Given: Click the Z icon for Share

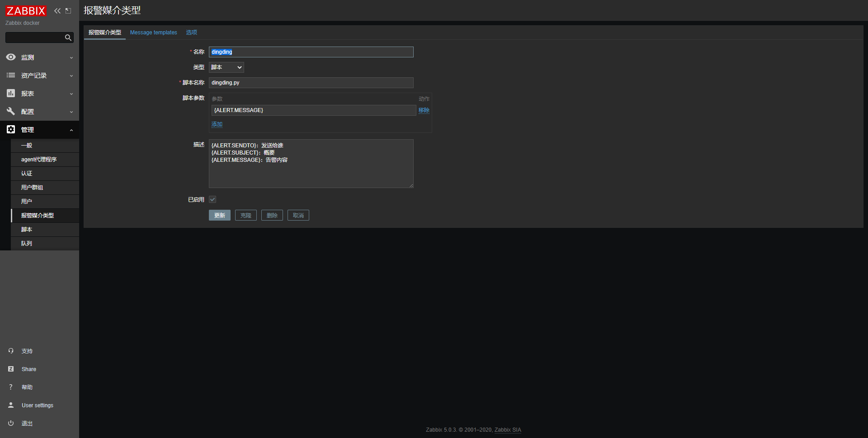Looking at the screenshot, I should (x=11, y=369).
